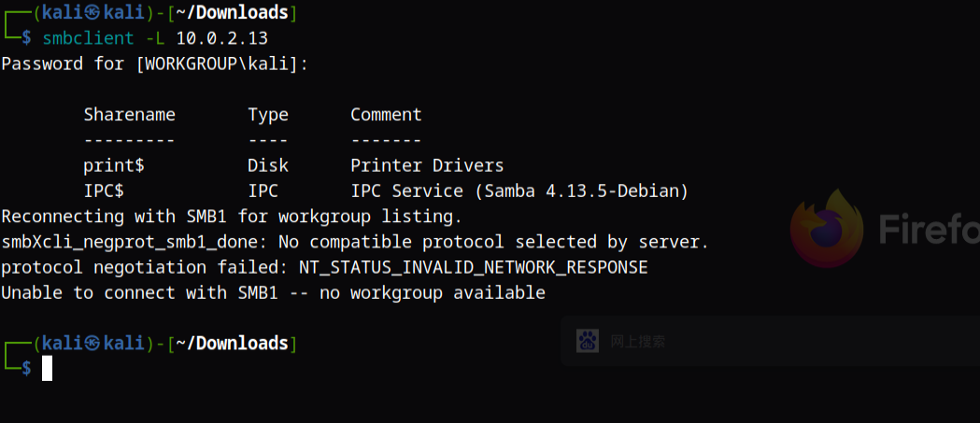Click the Comment column header
Screen dimensions: 980x423
(x=386, y=115)
